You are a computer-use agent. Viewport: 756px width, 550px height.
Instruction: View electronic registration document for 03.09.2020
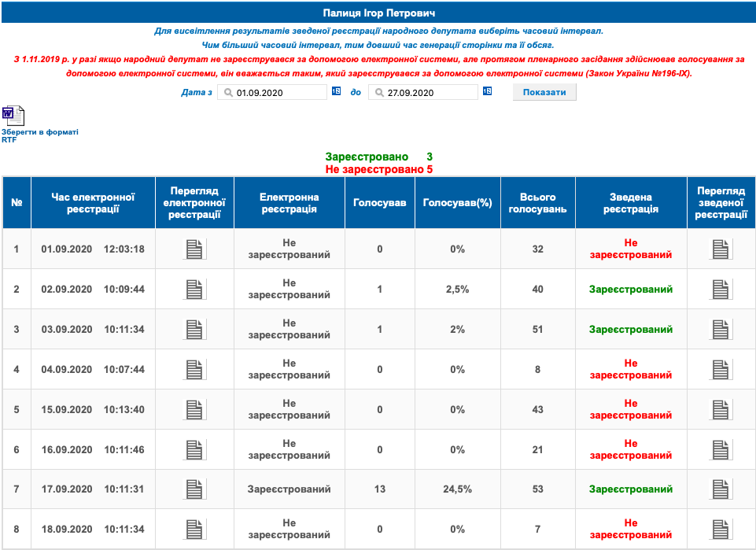pyautogui.click(x=194, y=330)
